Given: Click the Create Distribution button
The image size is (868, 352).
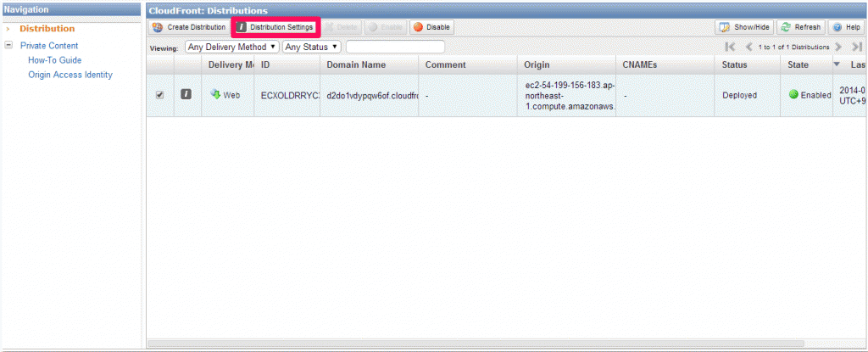Looking at the screenshot, I should tap(189, 27).
